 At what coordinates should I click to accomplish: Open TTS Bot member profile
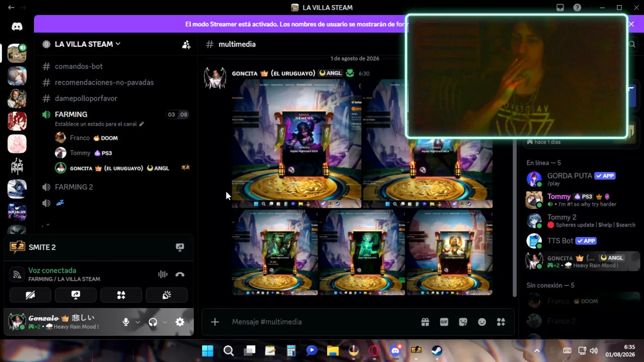tap(580, 241)
